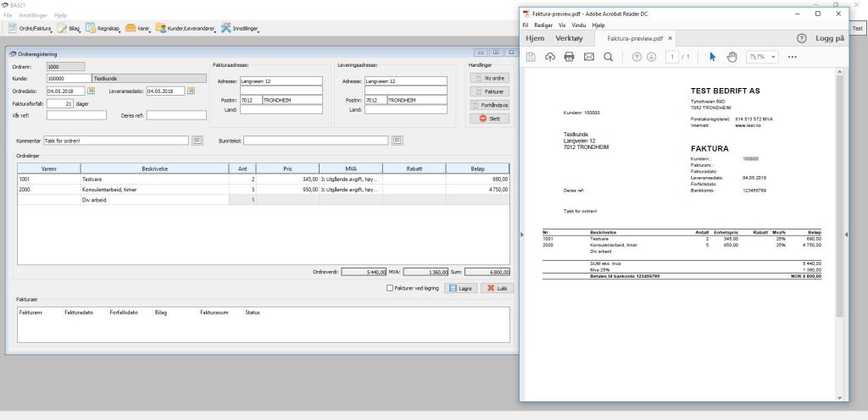Click the Test button at top right
The width and height of the screenshot is (868, 420).
[858, 28]
